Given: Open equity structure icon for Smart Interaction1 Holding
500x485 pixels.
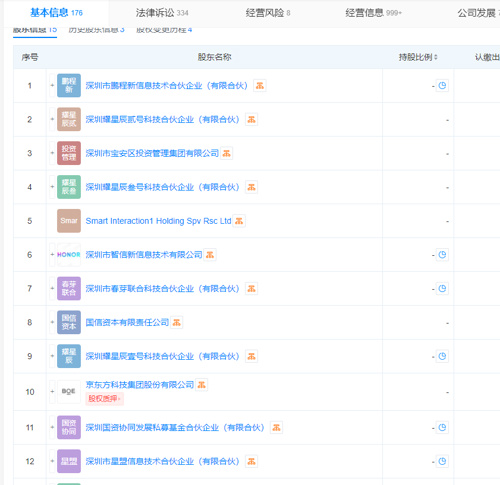Looking at the screenshot, I should (x=239, y=221).
